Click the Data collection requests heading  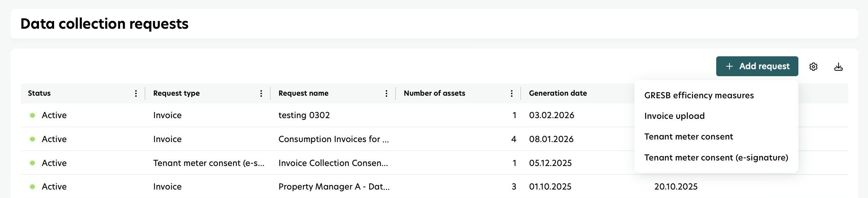click(x=105, y=24)
